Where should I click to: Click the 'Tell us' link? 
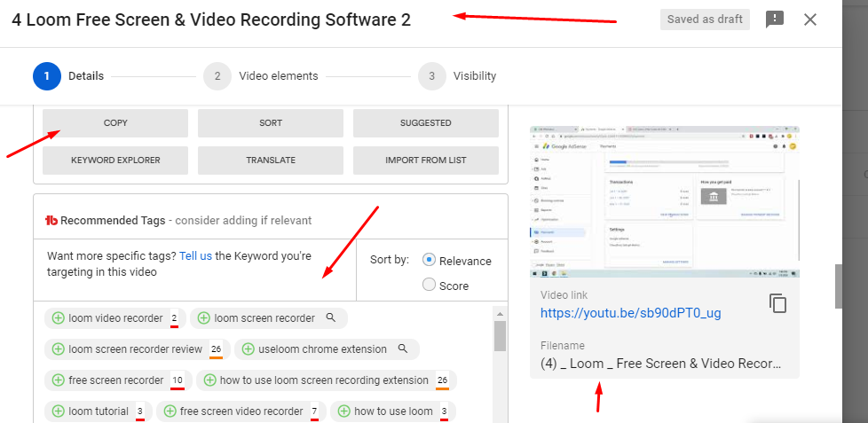[195, 256]
